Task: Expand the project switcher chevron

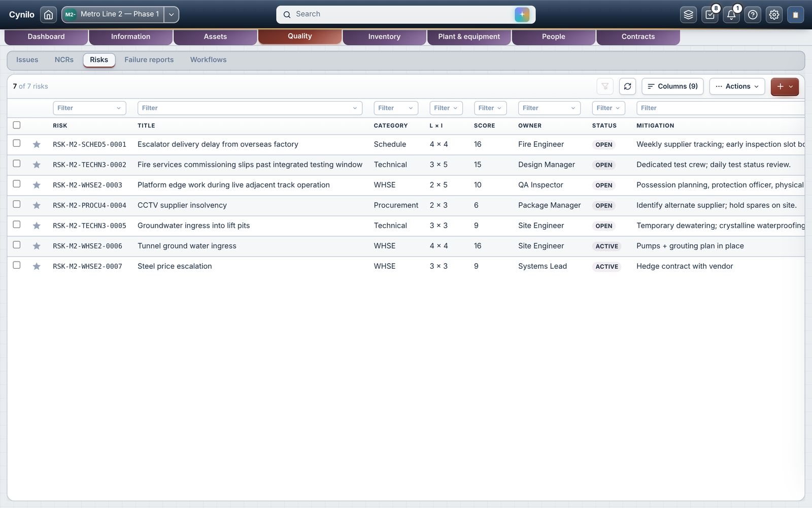Action: pyautogui.click(x=172, y=15)
